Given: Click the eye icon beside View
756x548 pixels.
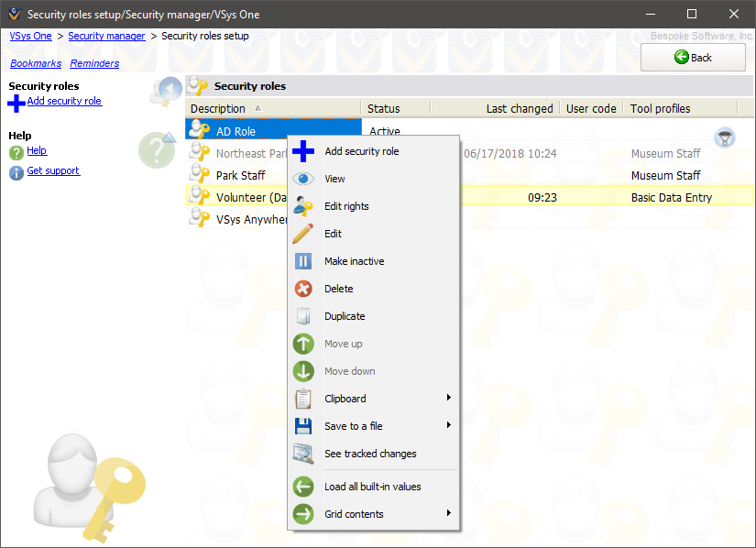Looking at the screenshot, I should pyautogui.click(x=303, y=179).
